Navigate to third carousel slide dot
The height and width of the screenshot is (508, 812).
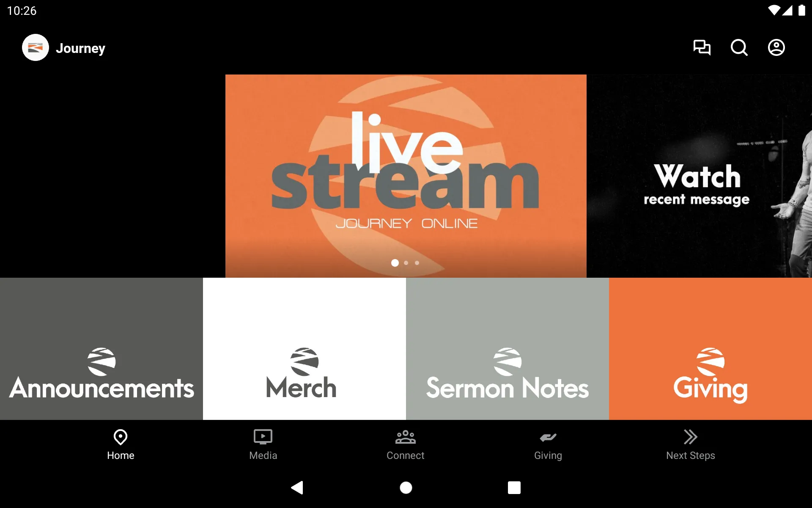pos(417,262)
